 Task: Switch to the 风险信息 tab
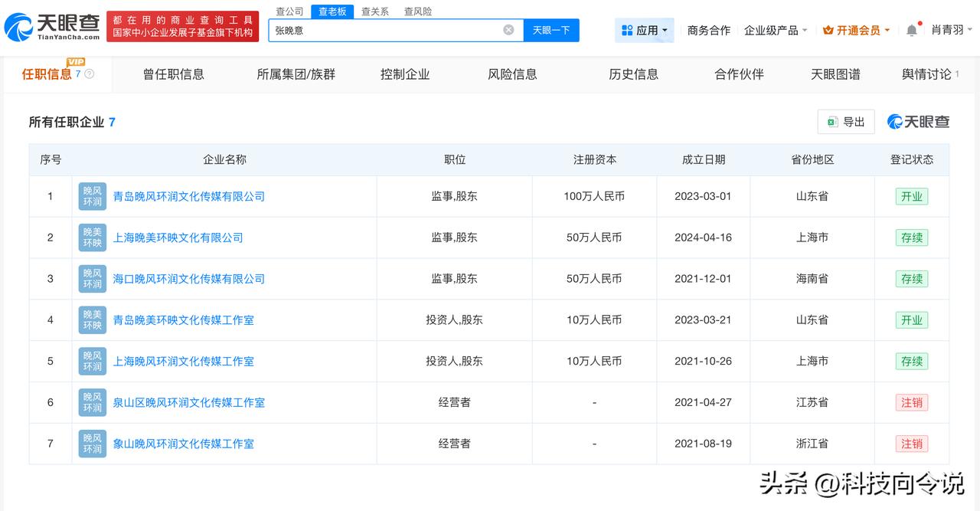click(x=512, y=74)
